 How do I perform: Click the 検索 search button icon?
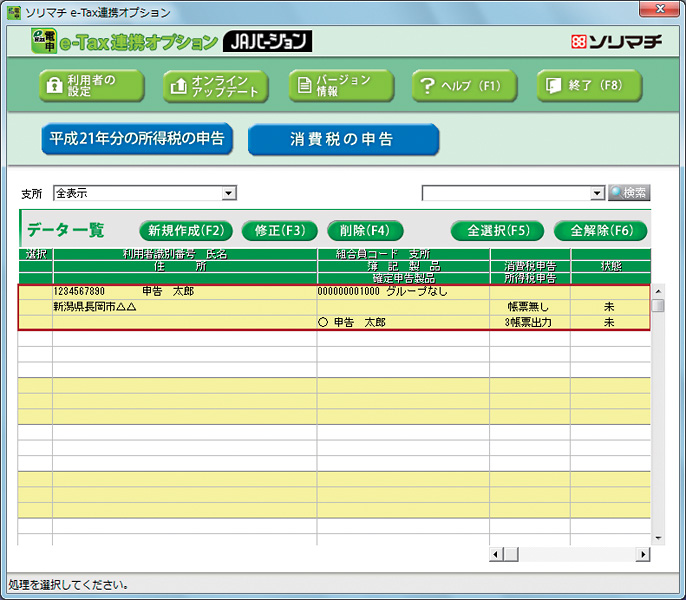coord(616,192)
